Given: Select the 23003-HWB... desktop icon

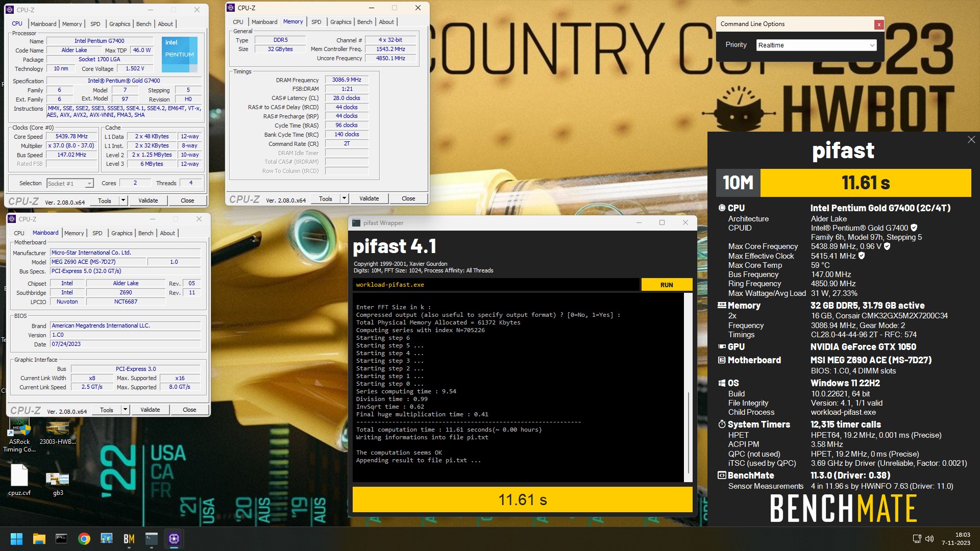Looking at the screenshot, I should tap(58, 433).
